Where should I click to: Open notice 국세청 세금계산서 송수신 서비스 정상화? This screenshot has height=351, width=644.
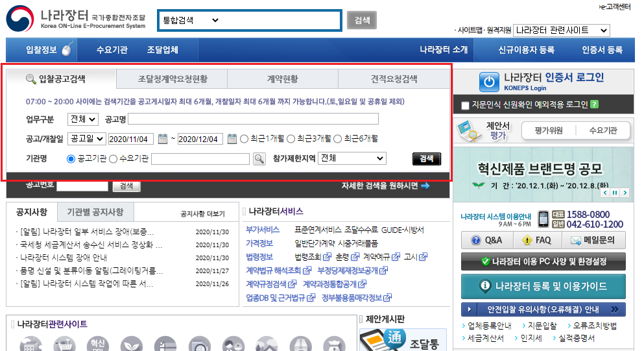[x=91, y=245]
